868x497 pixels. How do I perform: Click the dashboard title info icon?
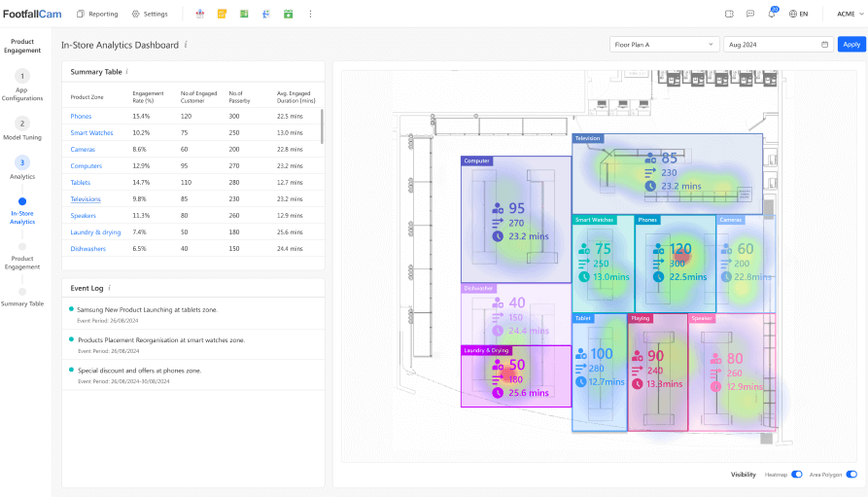click(x=186, y=45)
